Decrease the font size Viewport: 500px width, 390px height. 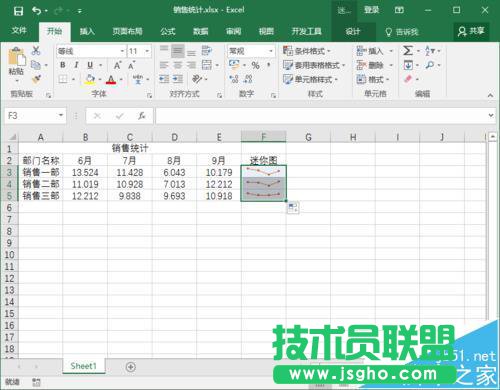(x=132, y=65)
